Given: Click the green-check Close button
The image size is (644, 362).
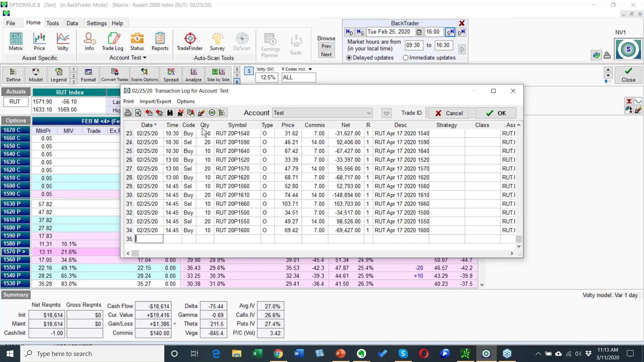Looking at the screenshot, I should [x=628, y=75].
